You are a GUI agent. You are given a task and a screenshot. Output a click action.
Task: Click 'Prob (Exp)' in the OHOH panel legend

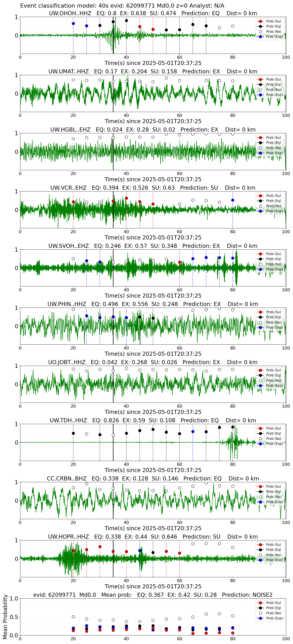[x=274, y=36]
